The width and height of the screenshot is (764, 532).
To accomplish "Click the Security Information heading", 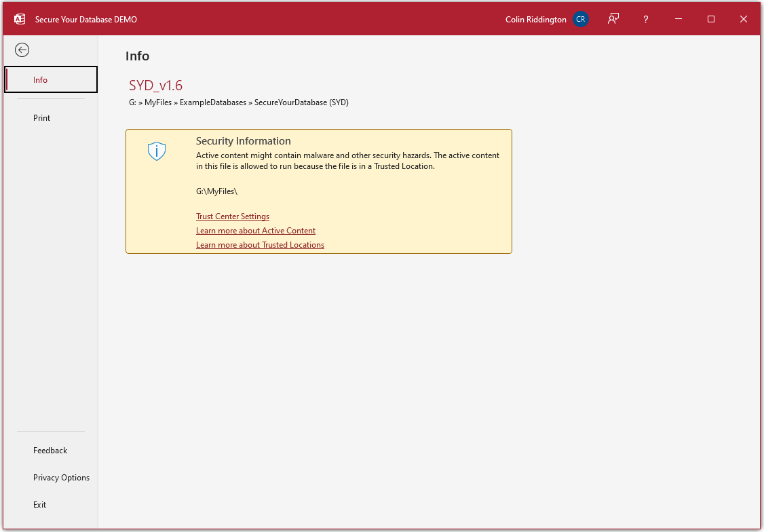I will click(243, 140).
